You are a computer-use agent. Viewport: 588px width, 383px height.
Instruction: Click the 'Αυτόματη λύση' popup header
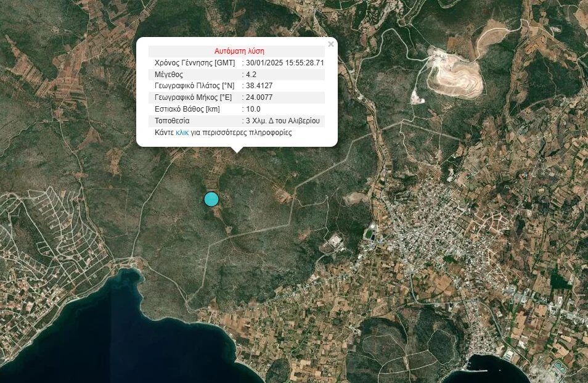tap(239, 51)
